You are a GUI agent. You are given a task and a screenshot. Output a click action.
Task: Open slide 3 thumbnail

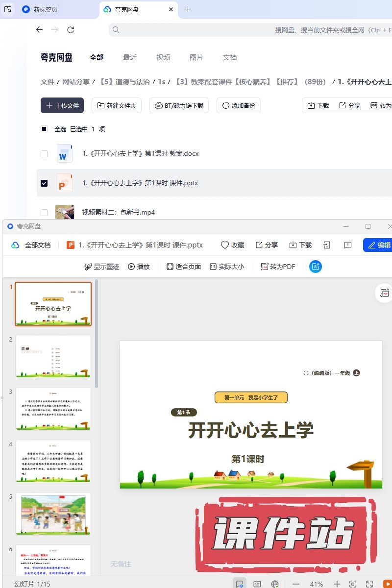point(53,409)
